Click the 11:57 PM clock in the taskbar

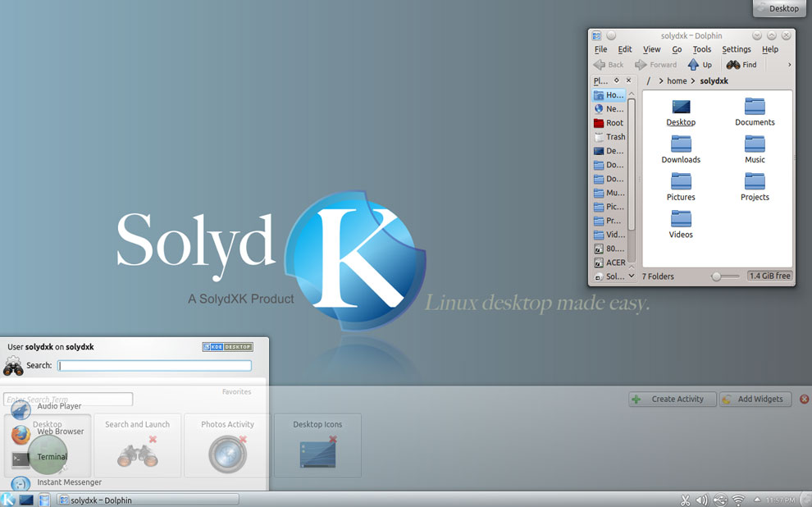tap(780, 500)
